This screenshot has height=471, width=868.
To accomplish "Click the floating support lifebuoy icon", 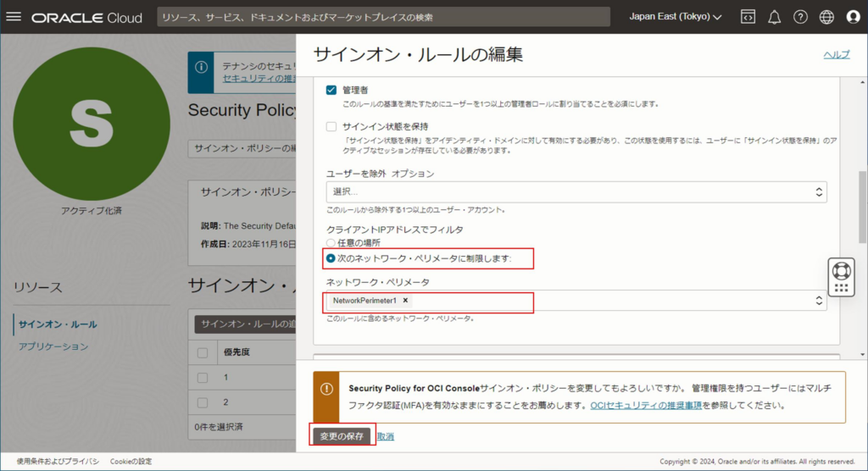I will pyautogui.click(x=842, y=271).
